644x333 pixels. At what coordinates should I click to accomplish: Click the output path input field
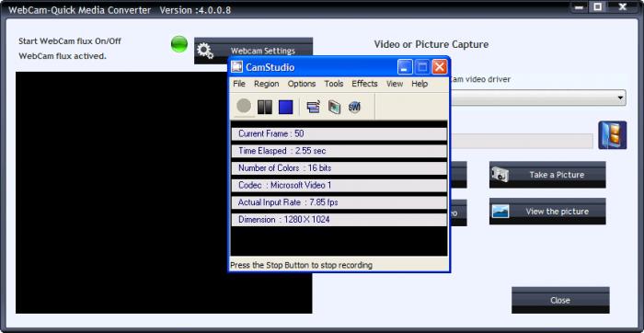coord(522,141)
